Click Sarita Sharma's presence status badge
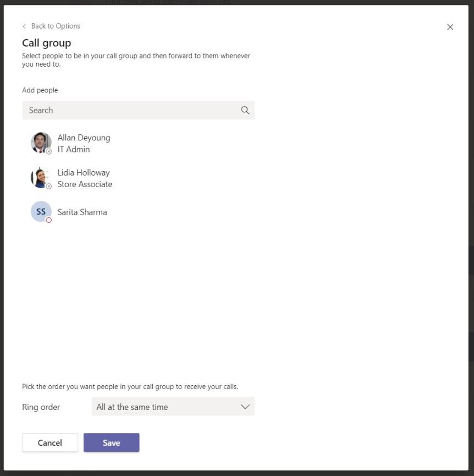474x476 pixels. click(49, 220)
